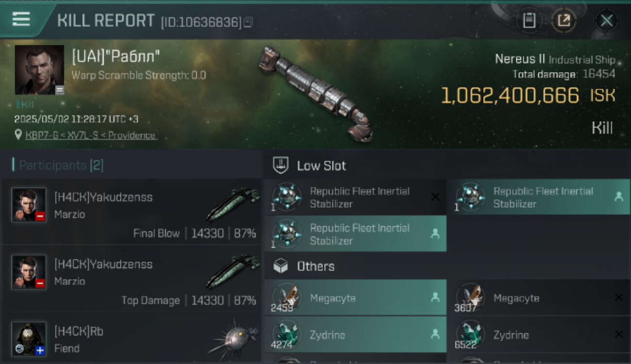Image resolution: width=631 pixels, height=364 pixels.
Task: Open the victim's character portrait
Action: [39, 70]
